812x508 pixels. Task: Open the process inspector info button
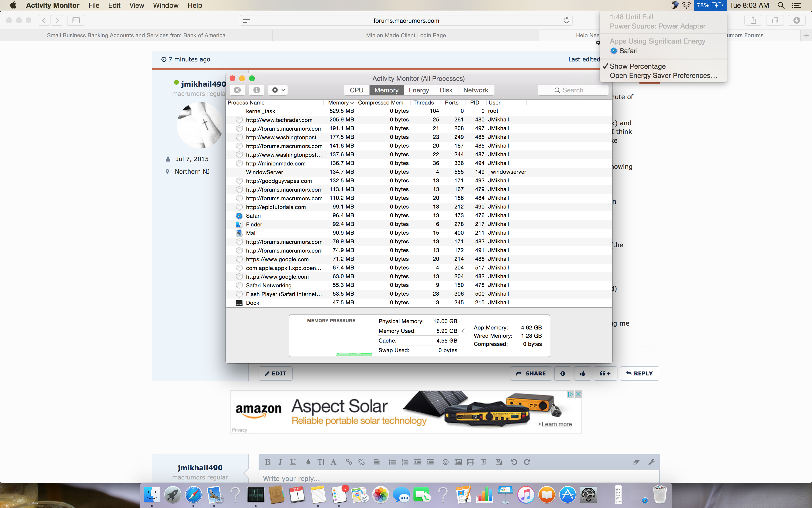[x=257, y=90]
